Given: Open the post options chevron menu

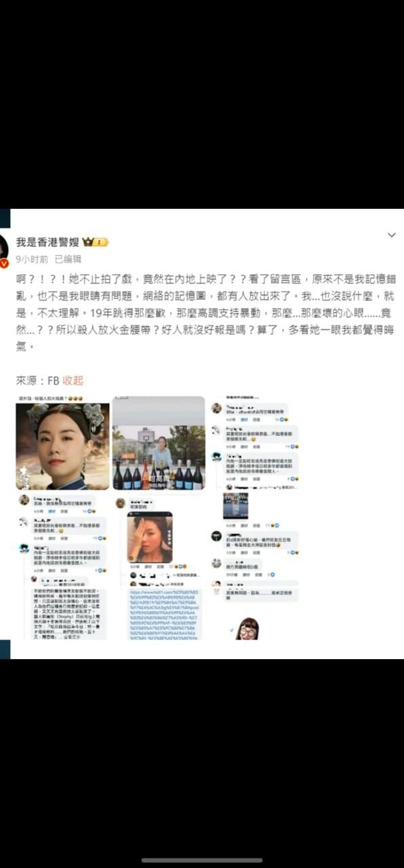Looking at the screenshot, I should click(391, 235).
